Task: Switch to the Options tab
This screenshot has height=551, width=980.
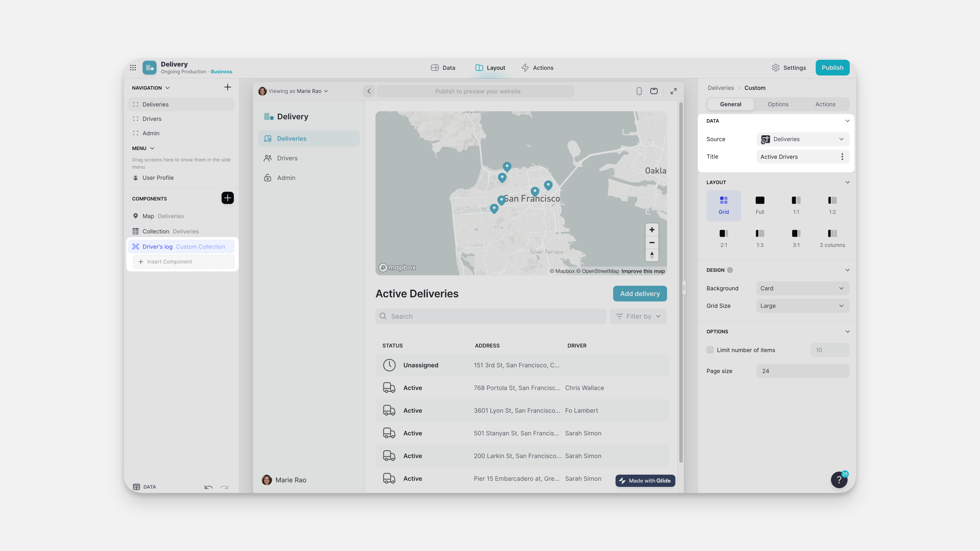Action: pyautogui.click(x=778, y=104)
